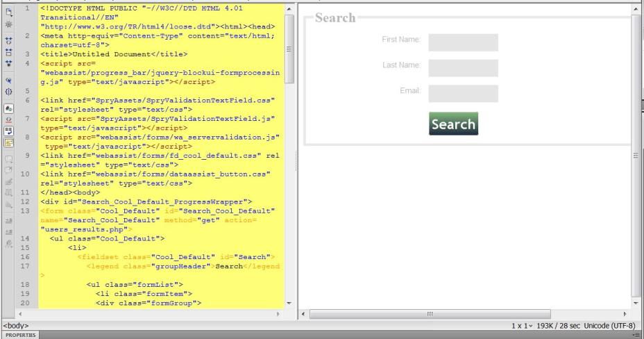Click </head><body> on line 11
This screenshot has height=339, width=644.
point(70,192)
